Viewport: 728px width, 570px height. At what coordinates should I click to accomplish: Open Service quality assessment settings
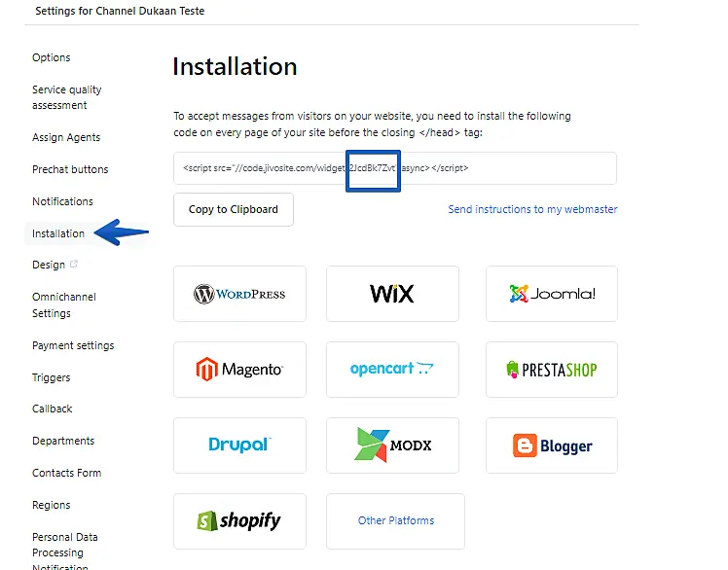click(66, 97)
